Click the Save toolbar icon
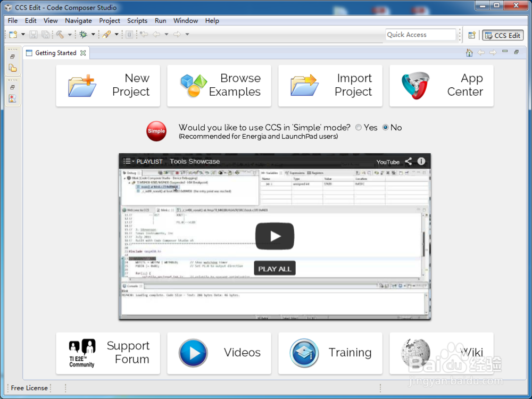Image resolution: width=532 pixels, height=399 pixels. 33,34
